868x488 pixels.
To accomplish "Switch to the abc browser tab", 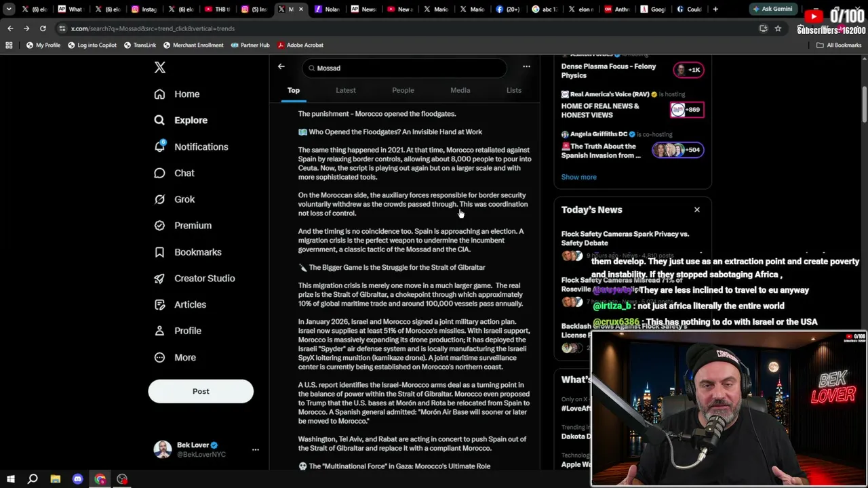I will pos(544,9).
